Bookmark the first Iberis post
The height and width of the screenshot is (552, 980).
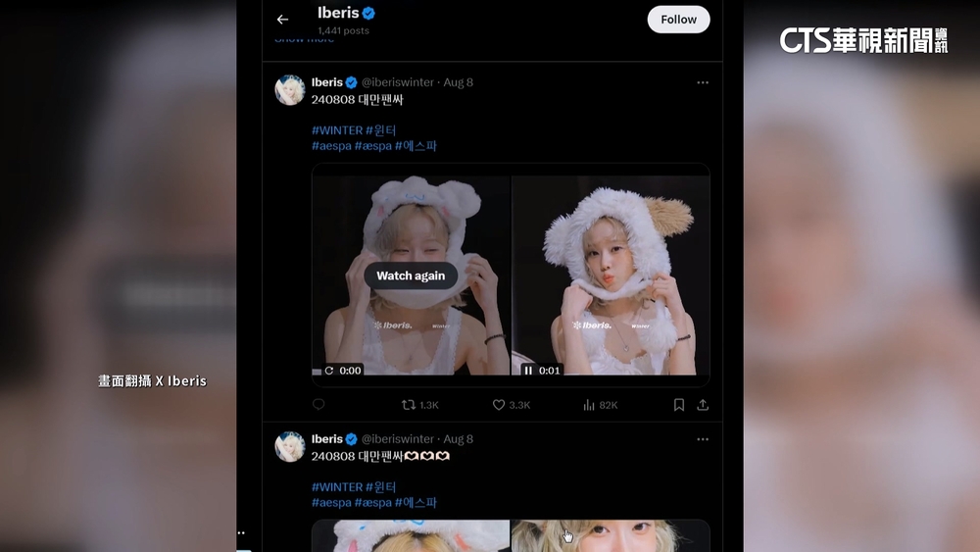pyautogui.click(x=678, y=405)
